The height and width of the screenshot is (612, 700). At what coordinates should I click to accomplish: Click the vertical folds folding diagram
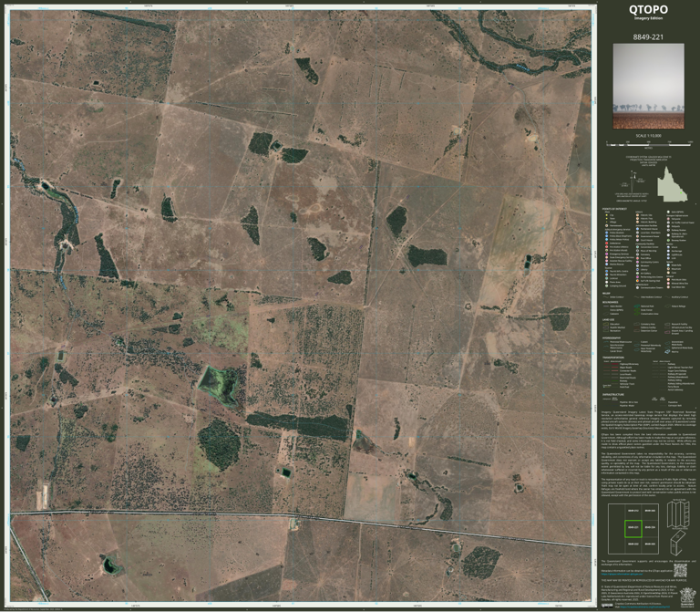pyautogui.click(x=678, y=513)
